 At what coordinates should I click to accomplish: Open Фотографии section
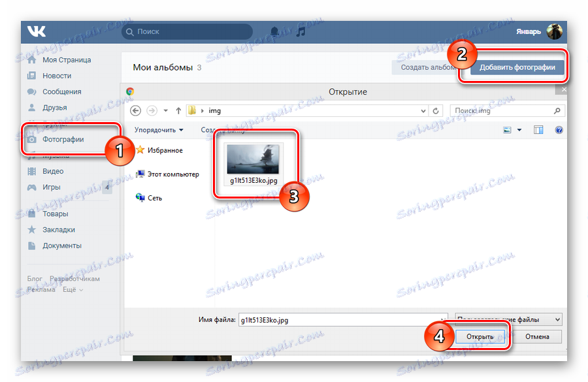point(63,140)
